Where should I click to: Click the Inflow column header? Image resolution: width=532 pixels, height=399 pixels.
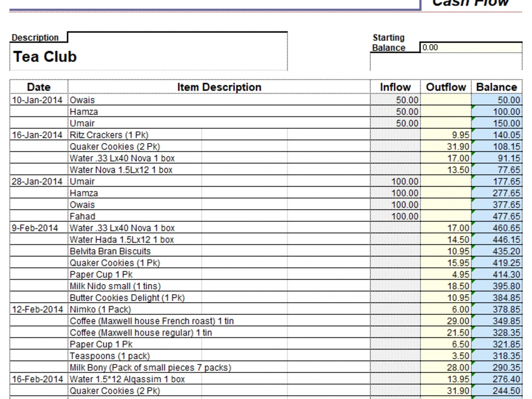point(395,87)
